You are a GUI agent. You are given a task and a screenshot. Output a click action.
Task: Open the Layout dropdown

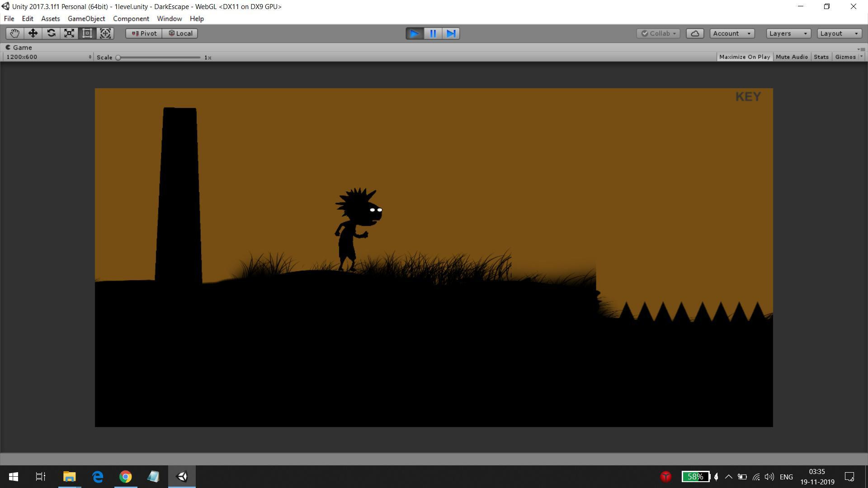pyautogui.click(x=839, y=33)
